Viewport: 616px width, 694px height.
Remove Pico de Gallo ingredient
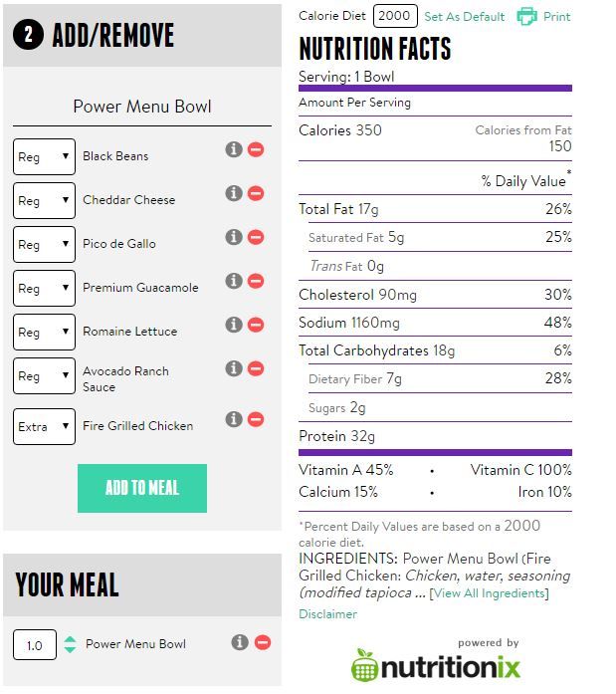[256, 237]
